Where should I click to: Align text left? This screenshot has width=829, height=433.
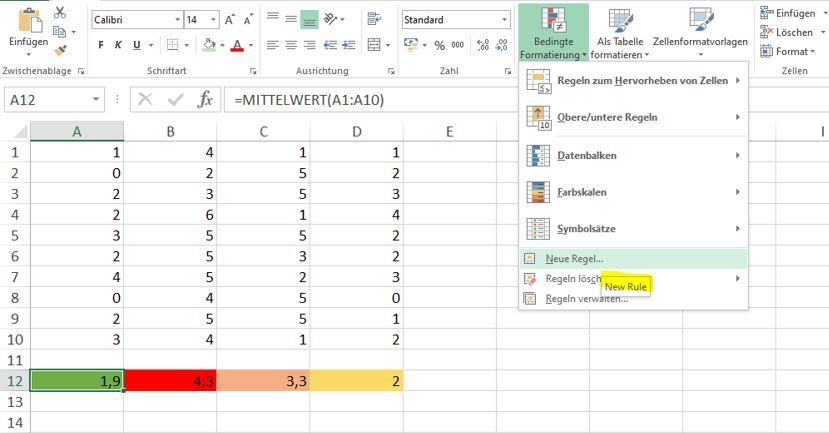tap(273, 45)
